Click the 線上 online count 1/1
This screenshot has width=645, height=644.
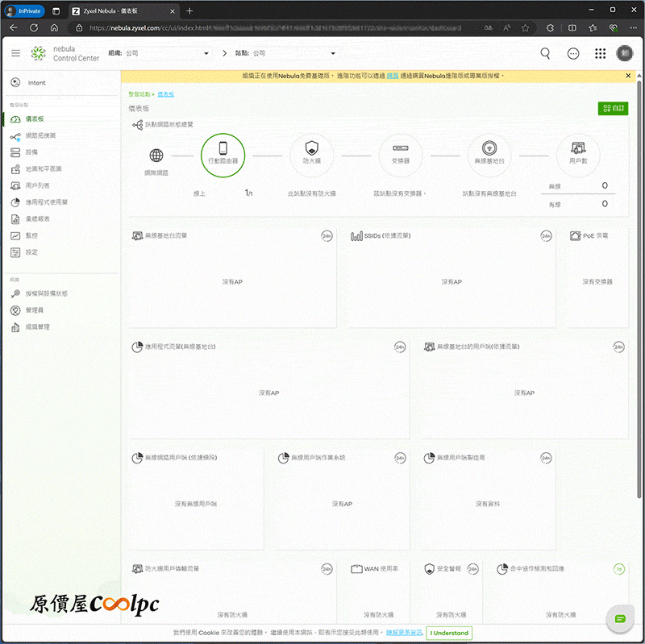pos(249,193)
